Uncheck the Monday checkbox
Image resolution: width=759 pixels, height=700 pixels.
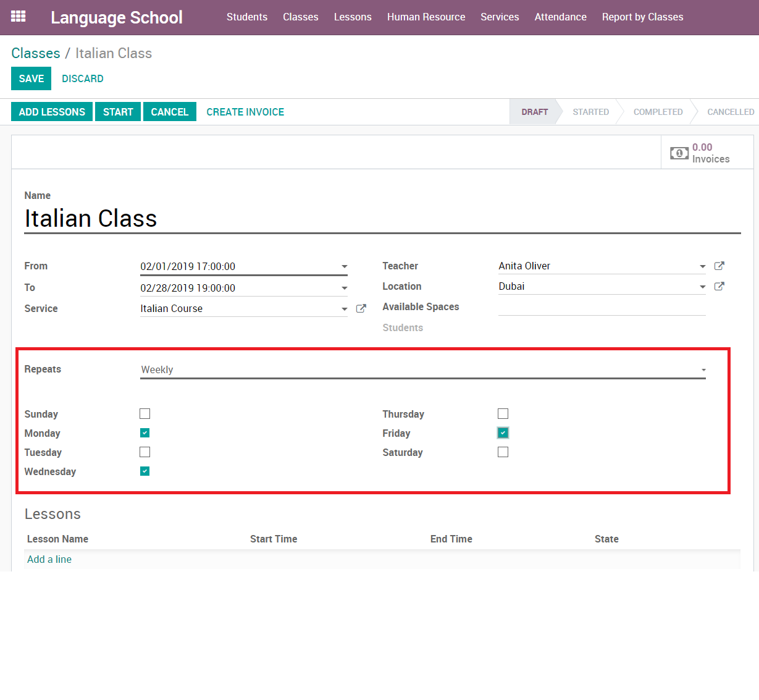[145, 433]
